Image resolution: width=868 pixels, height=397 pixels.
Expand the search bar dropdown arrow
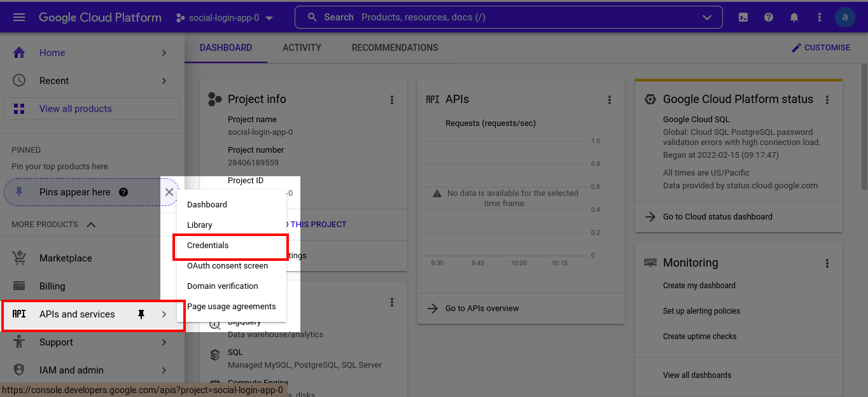pos(707,17)
